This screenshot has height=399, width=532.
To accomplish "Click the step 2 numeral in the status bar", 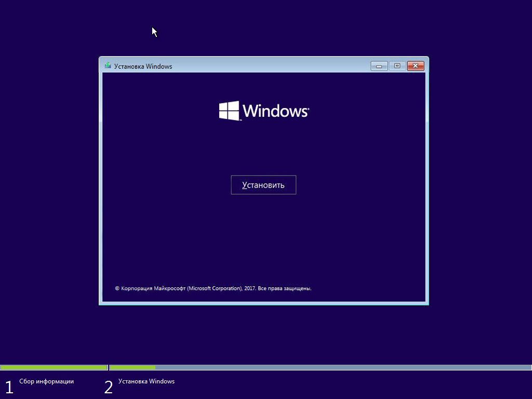I will click(x=109, y=387).
